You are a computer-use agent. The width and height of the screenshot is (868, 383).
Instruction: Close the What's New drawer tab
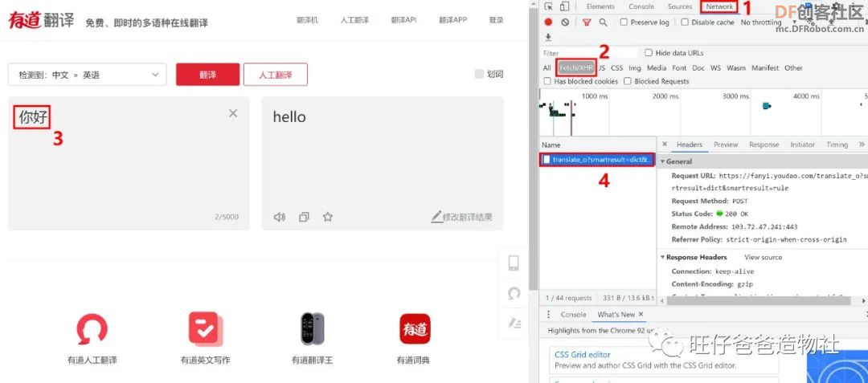pyautogui.click(x=641, y=314)
